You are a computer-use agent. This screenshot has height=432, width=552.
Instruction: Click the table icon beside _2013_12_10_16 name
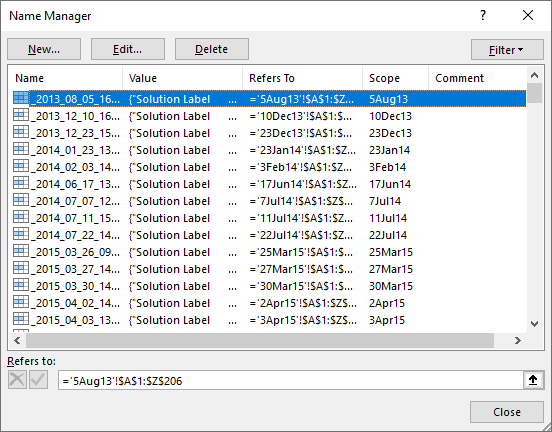[21, 115]
